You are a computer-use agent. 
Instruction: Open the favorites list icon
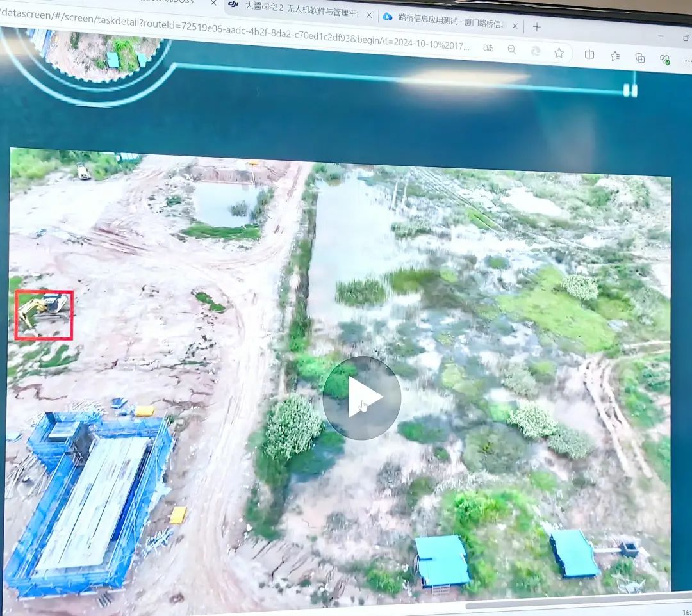click(x=615, y=56)
